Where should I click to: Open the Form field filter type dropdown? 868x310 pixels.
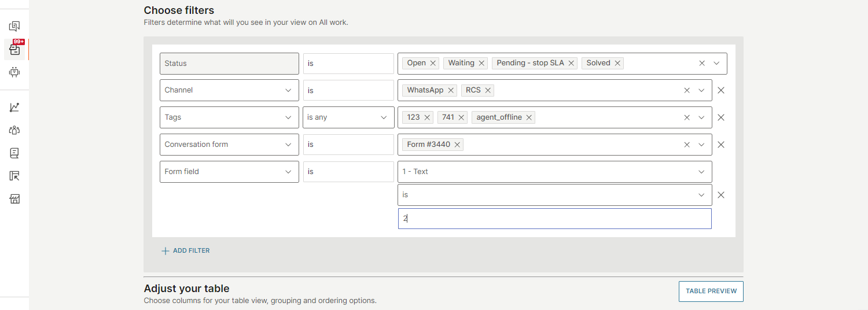click(229, 172)
